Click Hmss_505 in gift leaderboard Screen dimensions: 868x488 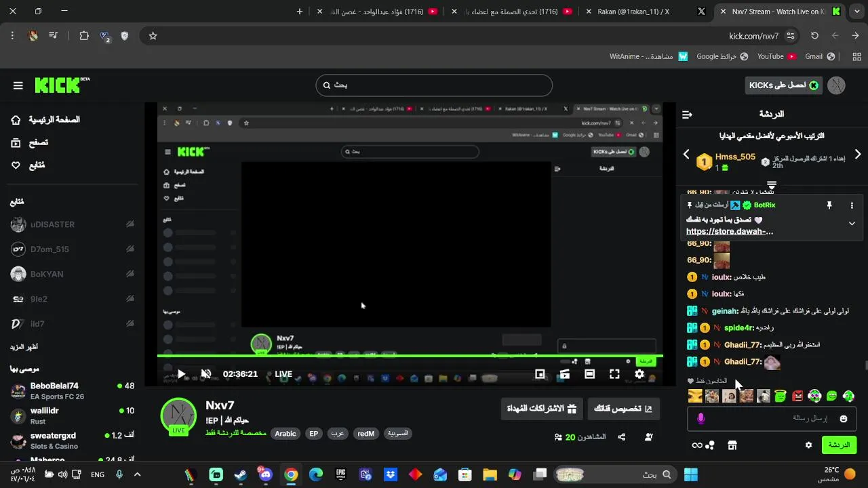coord(735,157)
